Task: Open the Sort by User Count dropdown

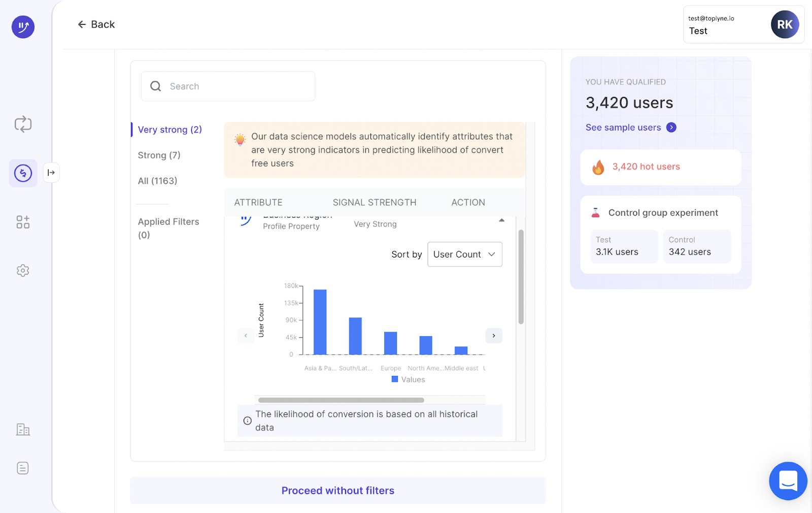Action: (x=464, y=254)
